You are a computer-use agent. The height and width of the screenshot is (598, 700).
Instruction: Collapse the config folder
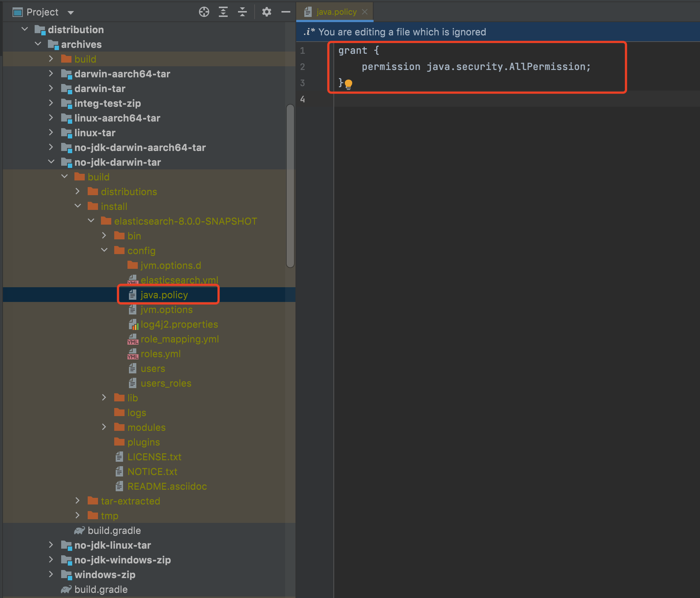tap(104, 250)
